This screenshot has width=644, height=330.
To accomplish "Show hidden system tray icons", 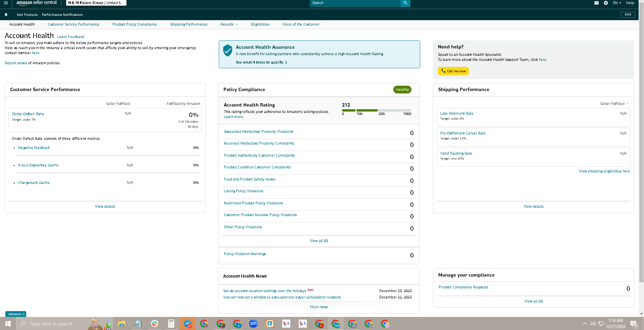I will click(x=585, y=324).
